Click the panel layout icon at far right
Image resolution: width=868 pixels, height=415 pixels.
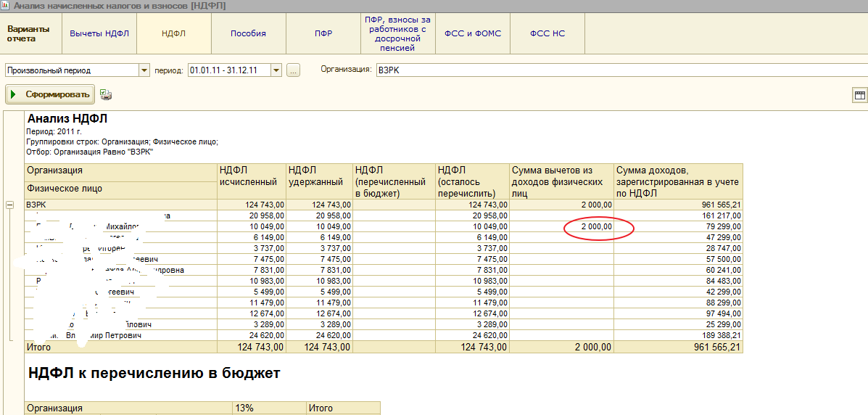click(x=860, y=95)
